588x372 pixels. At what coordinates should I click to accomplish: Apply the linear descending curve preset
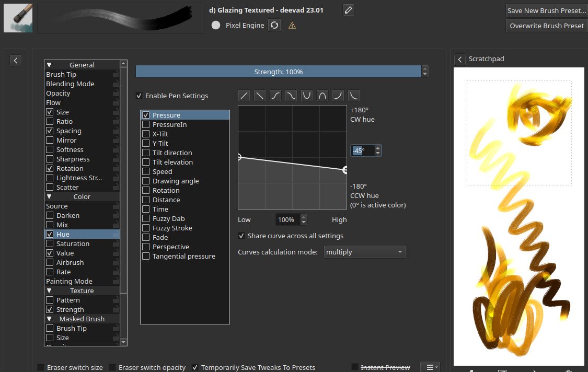(260, 96)
